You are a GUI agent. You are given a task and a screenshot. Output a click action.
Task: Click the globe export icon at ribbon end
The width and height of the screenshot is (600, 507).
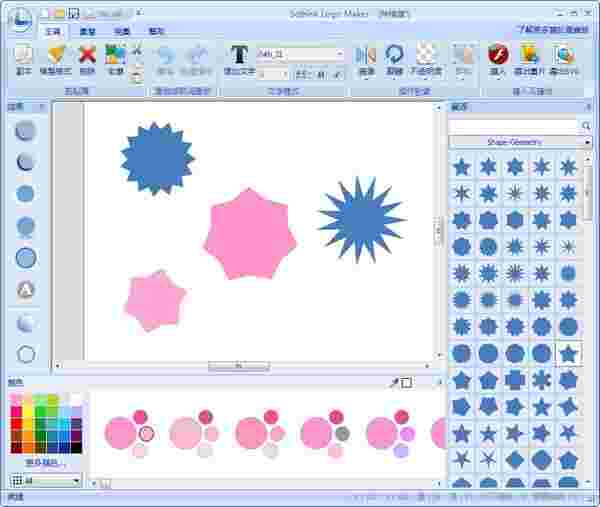click(x=564, y=55)
